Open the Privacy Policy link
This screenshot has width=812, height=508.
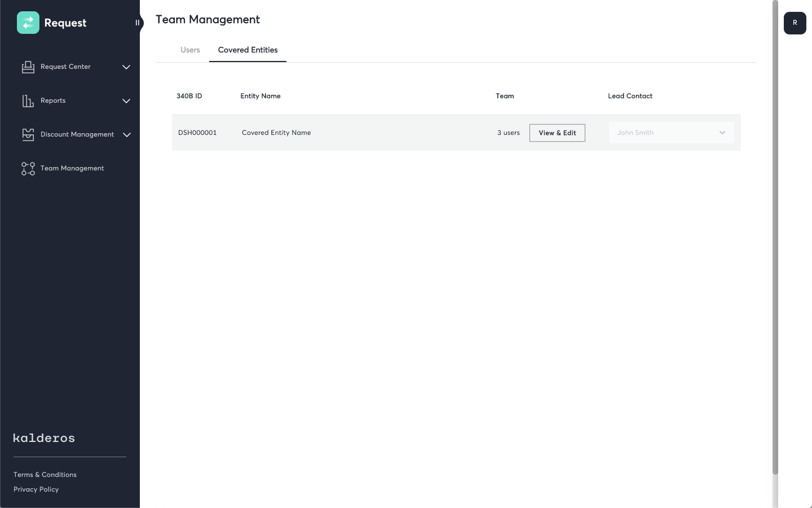[36, 489]
